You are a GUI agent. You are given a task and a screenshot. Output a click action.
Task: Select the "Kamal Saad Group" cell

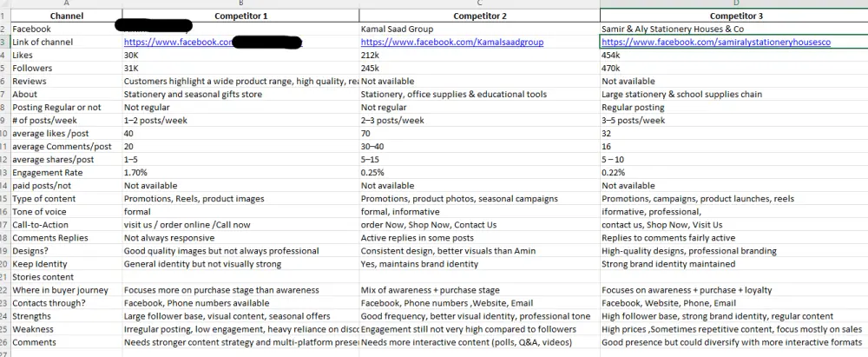click(397, 29)
